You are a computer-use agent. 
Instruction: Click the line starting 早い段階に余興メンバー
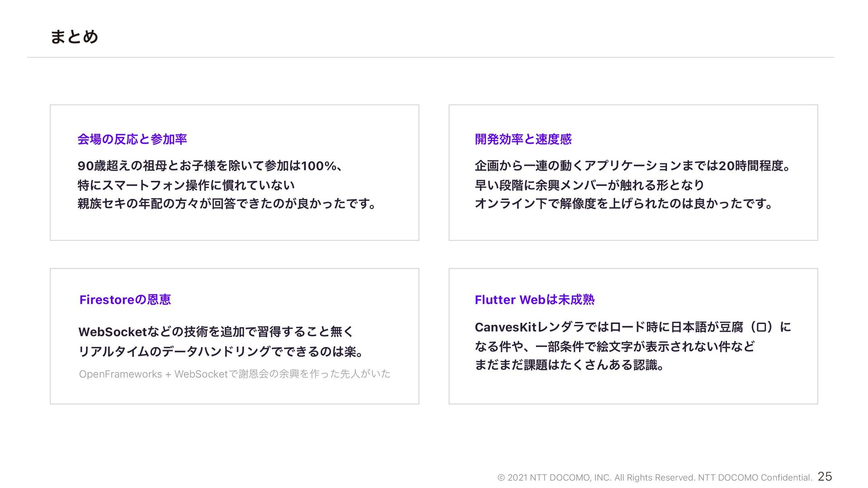[x=590, y=185]
